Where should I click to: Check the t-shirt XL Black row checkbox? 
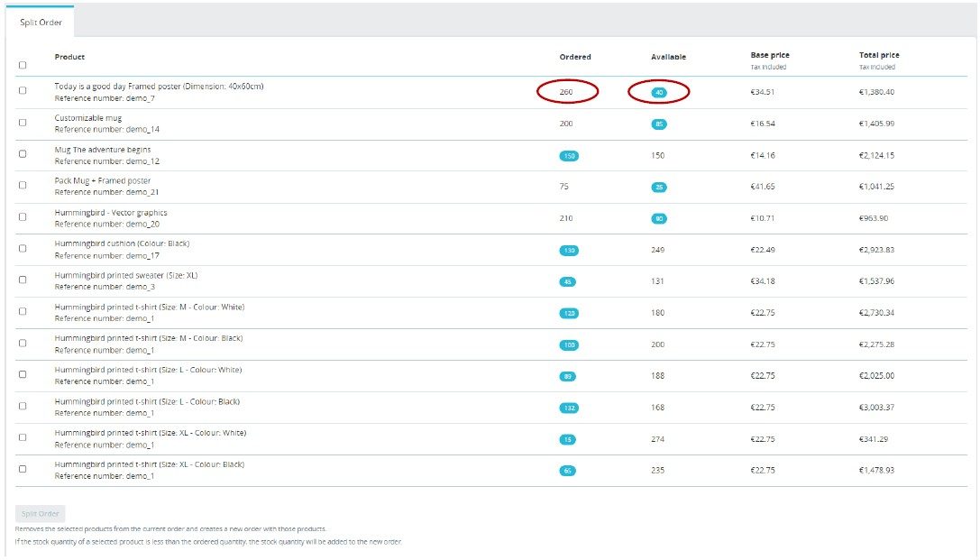click(x=23, y=469)
